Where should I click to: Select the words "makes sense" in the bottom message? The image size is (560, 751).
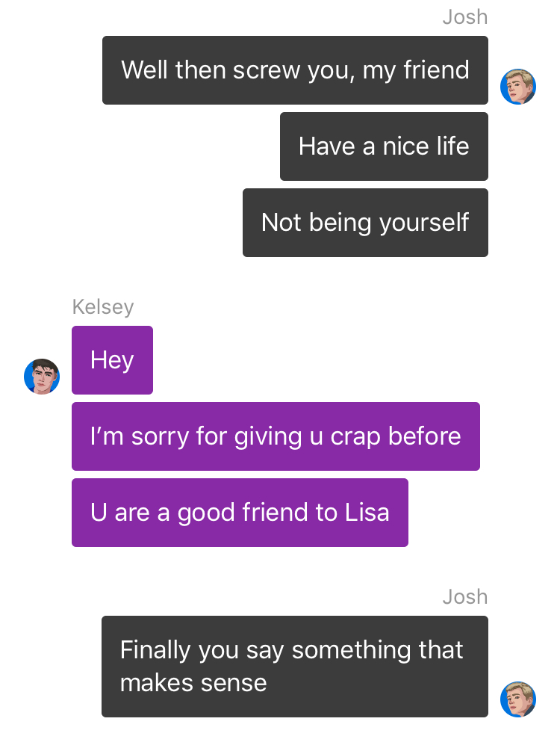click(x=193, y=682)
